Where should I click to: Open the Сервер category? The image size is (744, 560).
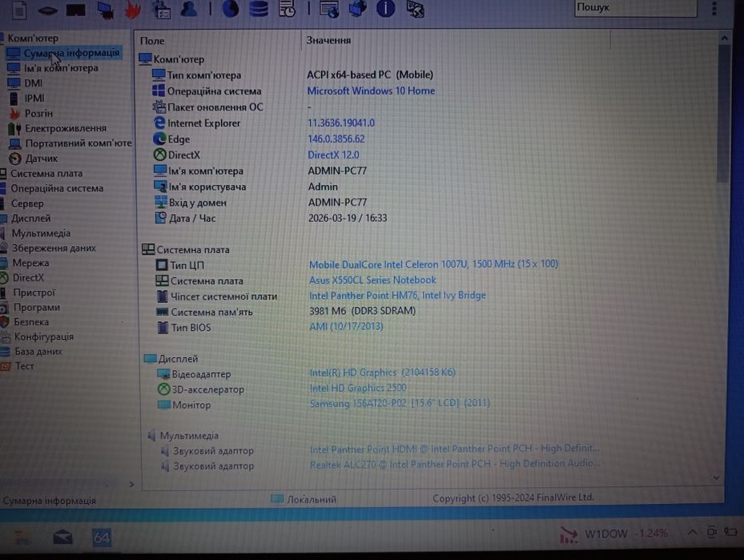[x=27, y=203]
